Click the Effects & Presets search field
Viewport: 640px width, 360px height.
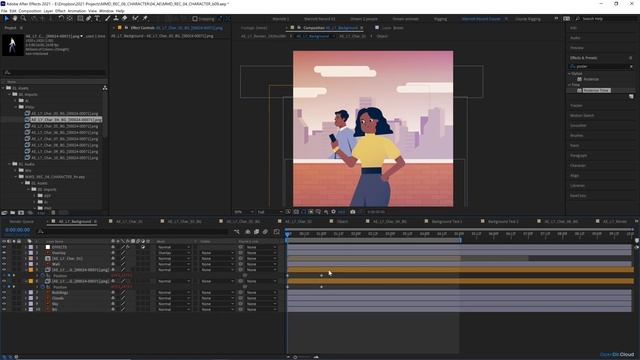(x=602, y=66)
